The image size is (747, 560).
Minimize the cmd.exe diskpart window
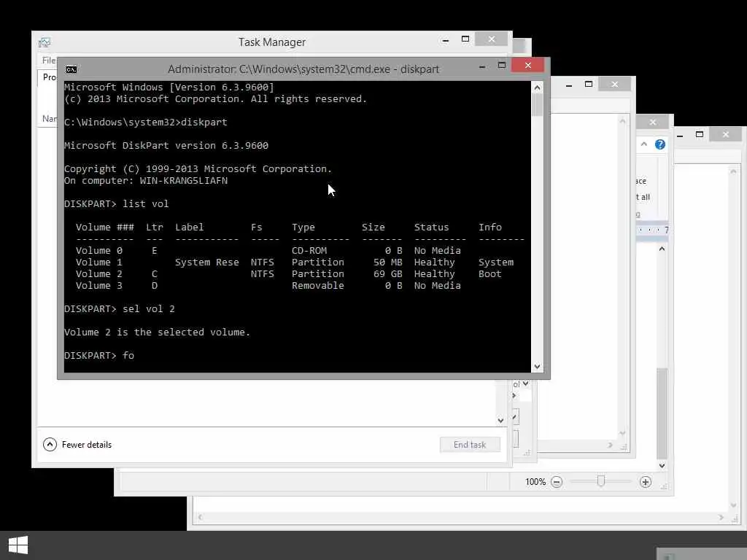pos(482,66)
